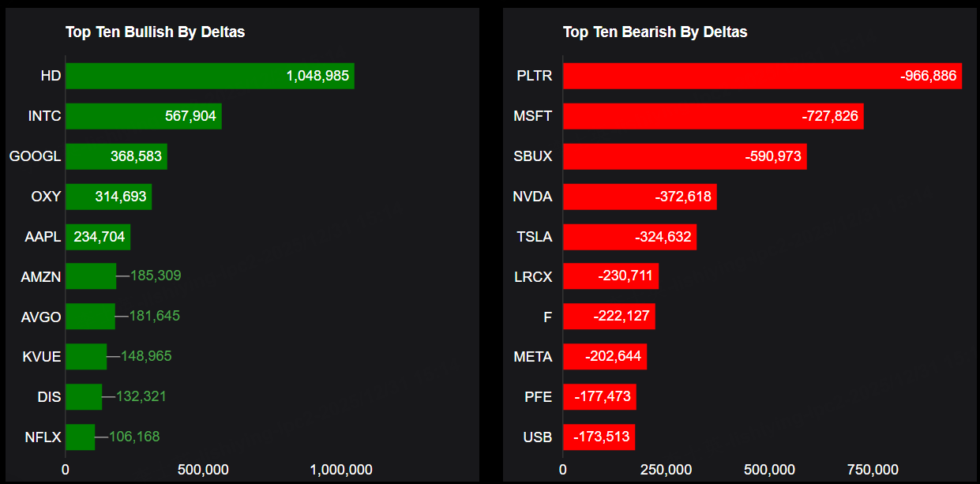Click the AAPL bar showing 234,704

coord(98,237)
